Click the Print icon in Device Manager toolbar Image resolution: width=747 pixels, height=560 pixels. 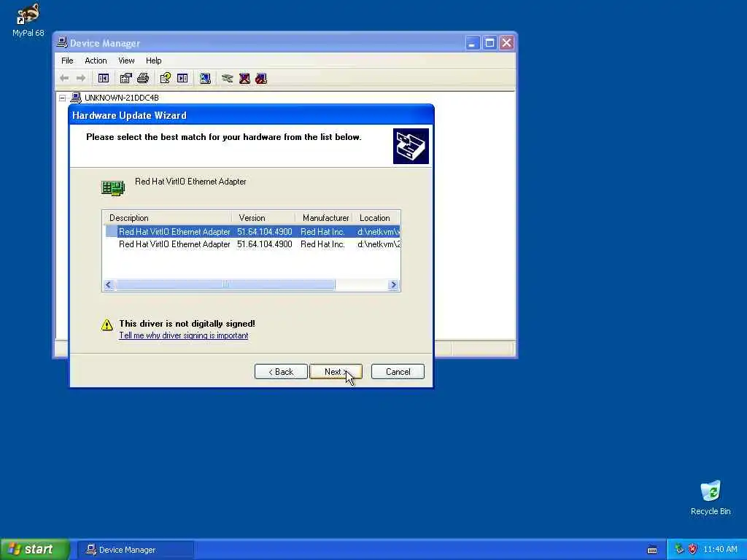coord(143,79)
